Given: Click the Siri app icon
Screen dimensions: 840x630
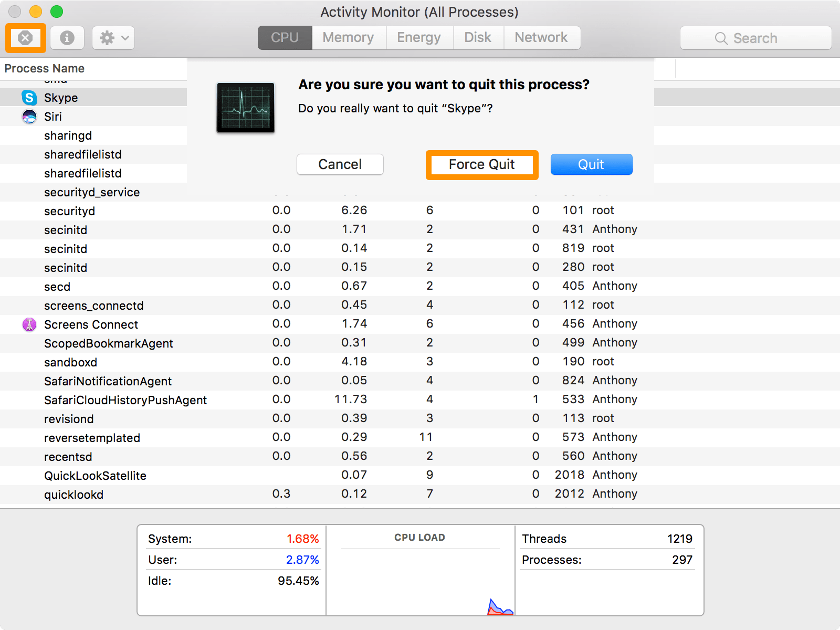Looking at the screenshot, I should point(29,117).
